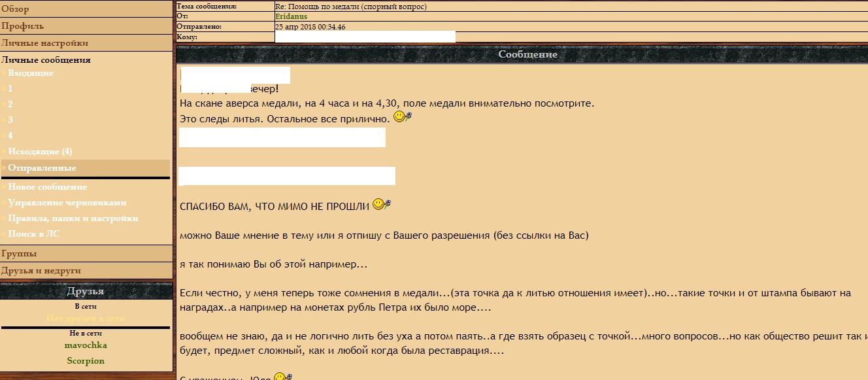This screenshot has width=868, height=380.
Task: Click the smiley after 'Остальное все прилично'
Action: pos(402,118)
